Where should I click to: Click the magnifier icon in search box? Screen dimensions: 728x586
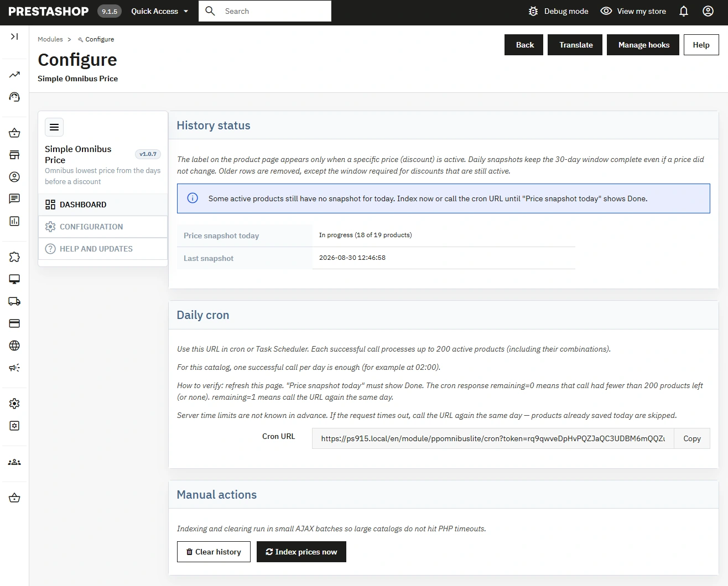pyautogui.click(x=210, y=11)
